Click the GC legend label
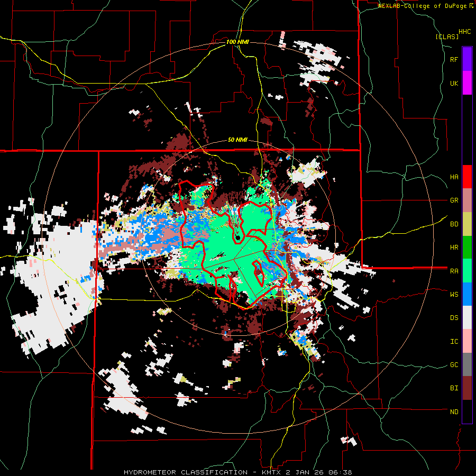Screen dimensions: 476x476 tap(454, 365)
